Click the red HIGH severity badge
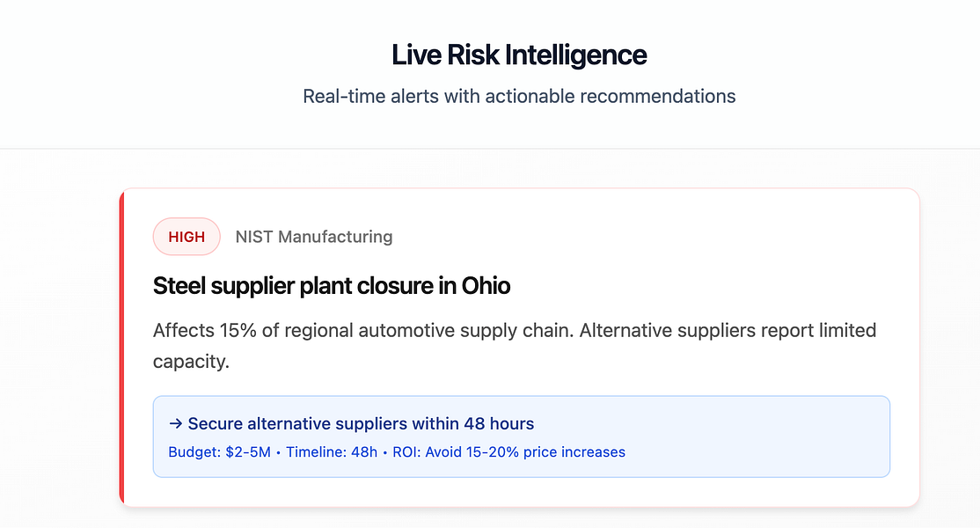This screenshot has width=980, height=528. click(x=186, y=237)
